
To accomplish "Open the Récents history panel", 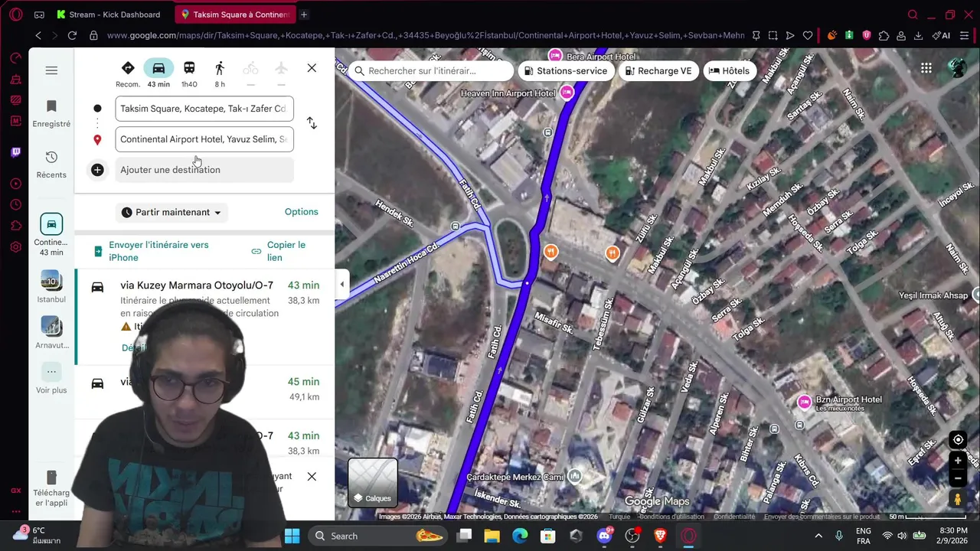I will (x=51, y=165).
